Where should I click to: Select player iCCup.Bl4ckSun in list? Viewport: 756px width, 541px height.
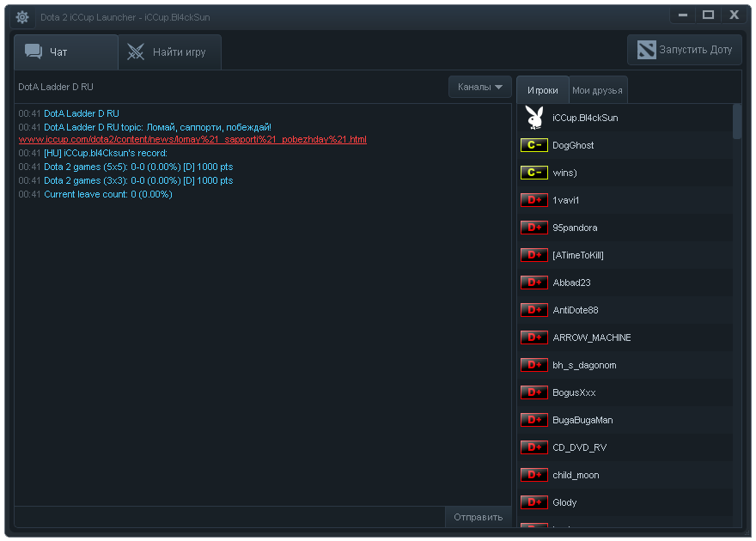click(625, 118)
